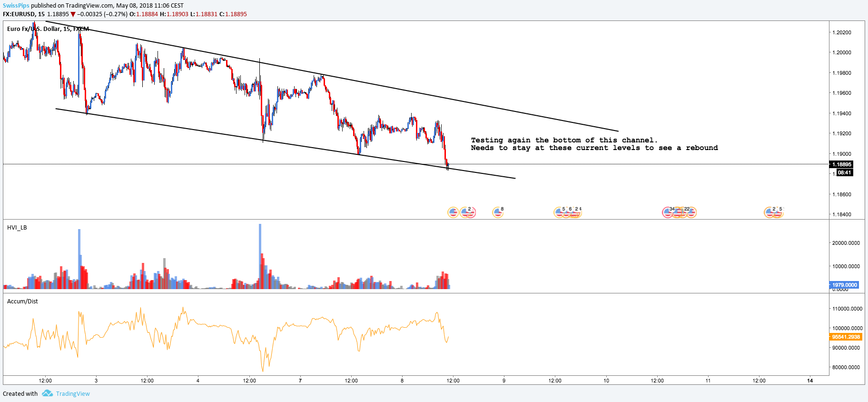Viewport: 868px width, 402px height.
Task: Click the O:1.18884 open value in header
Action: [x=144, y=14]
